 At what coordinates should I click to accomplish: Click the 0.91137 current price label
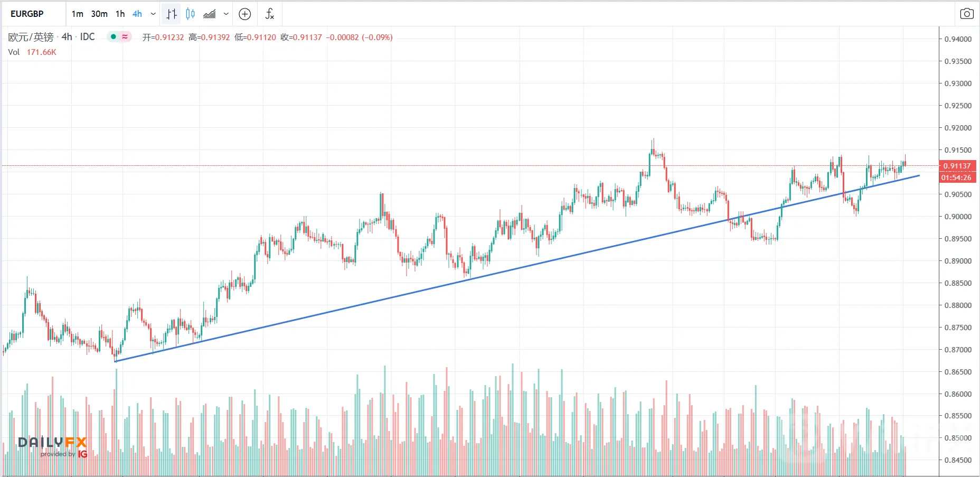click(957, 166)
